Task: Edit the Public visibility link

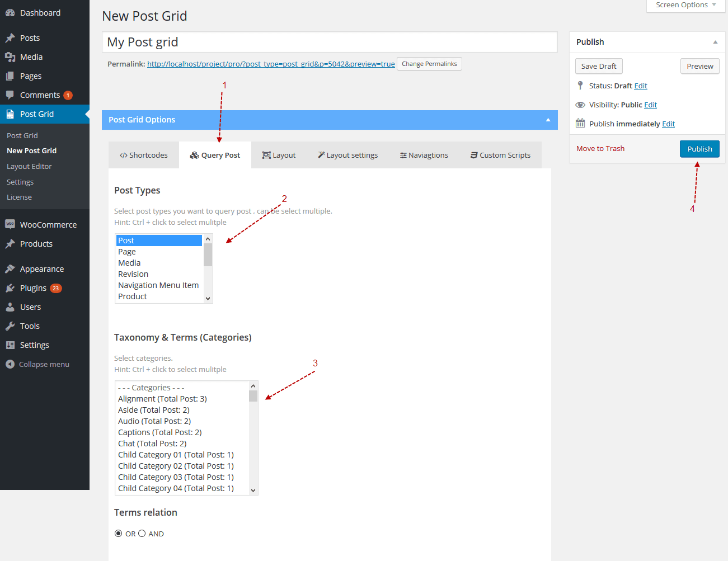Action: pos(651,105)
